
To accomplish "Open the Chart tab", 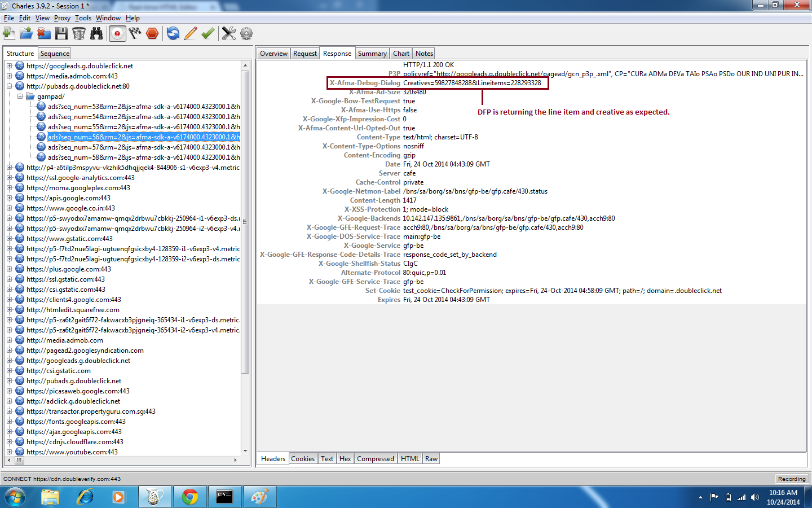I will point(401,54).
